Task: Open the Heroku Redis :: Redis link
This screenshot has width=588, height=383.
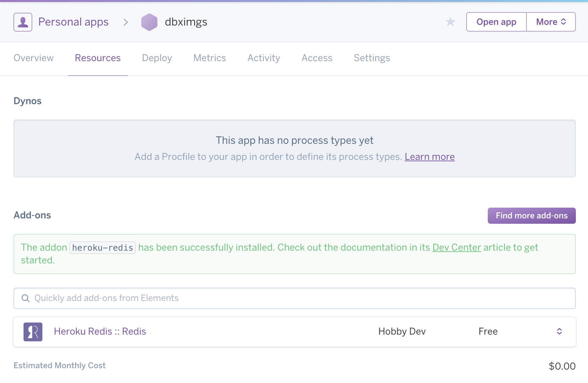Action: coord(100,332)
